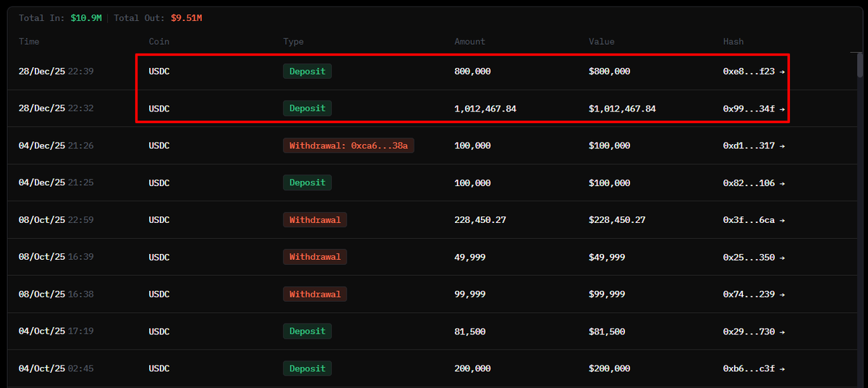
Task: Open transaction hash 0xe8...f23 link
Action: click(x=754, y=72)
